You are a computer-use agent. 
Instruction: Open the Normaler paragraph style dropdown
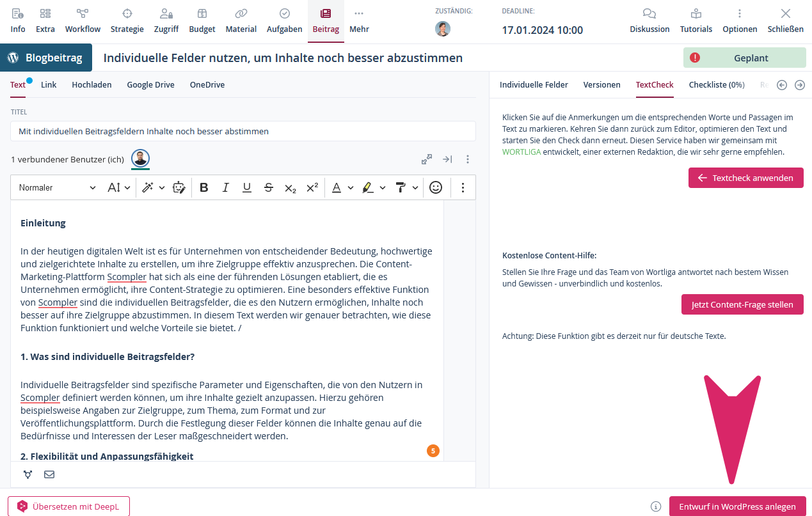[x=56, y=187]
